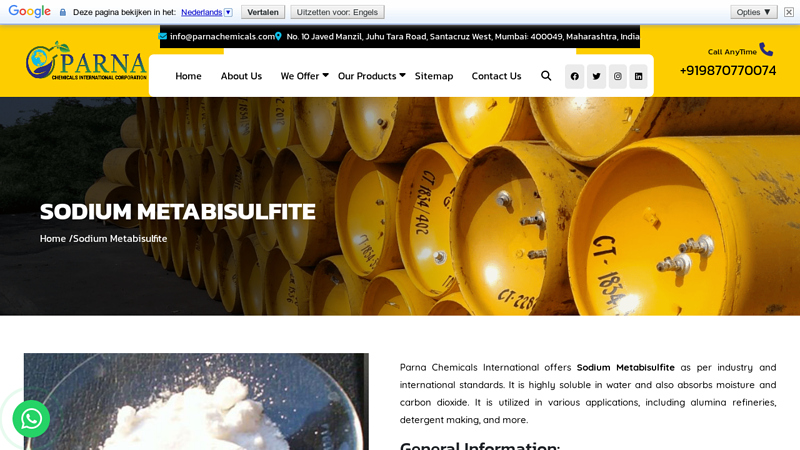Click the phone handset icon

click(x=766, y=49)
